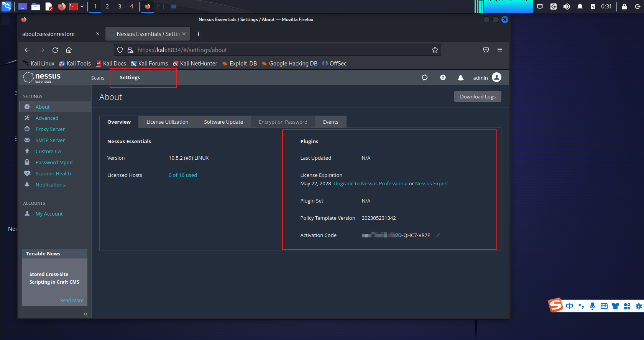Open Kali application menu dragon icon
Image resolution: width=644 pixels, height=340 pixels.
tap(7, 6)
